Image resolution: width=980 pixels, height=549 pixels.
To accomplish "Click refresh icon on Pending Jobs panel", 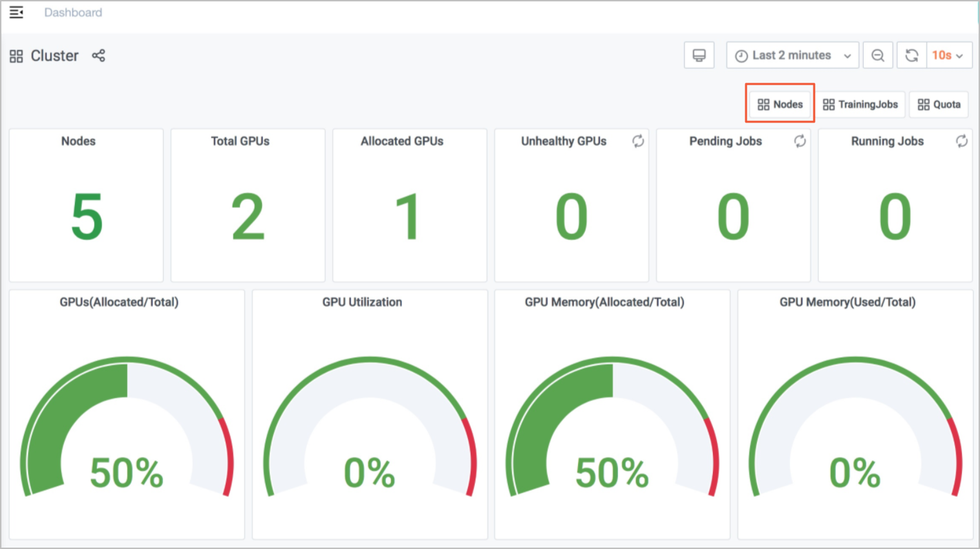I will point(800,141).
